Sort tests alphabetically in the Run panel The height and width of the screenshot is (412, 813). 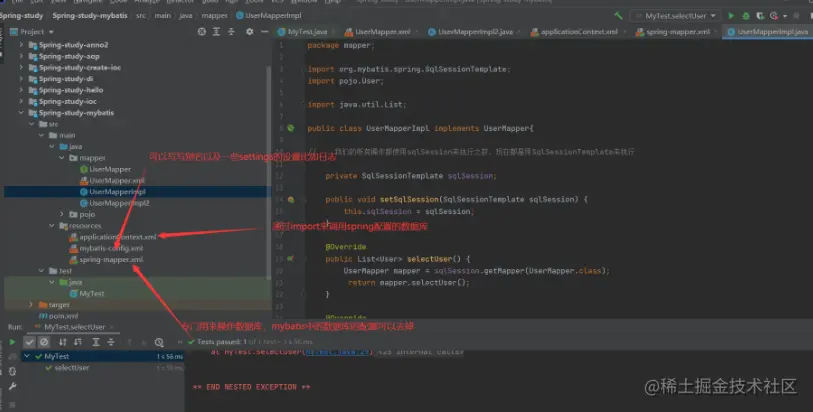click(63, 343)
